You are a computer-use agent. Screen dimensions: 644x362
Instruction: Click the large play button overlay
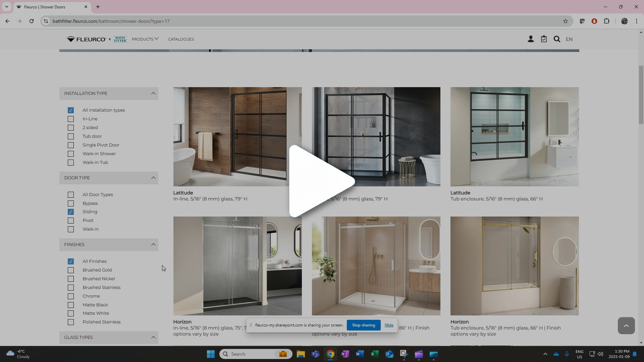[x=321, y=181]
